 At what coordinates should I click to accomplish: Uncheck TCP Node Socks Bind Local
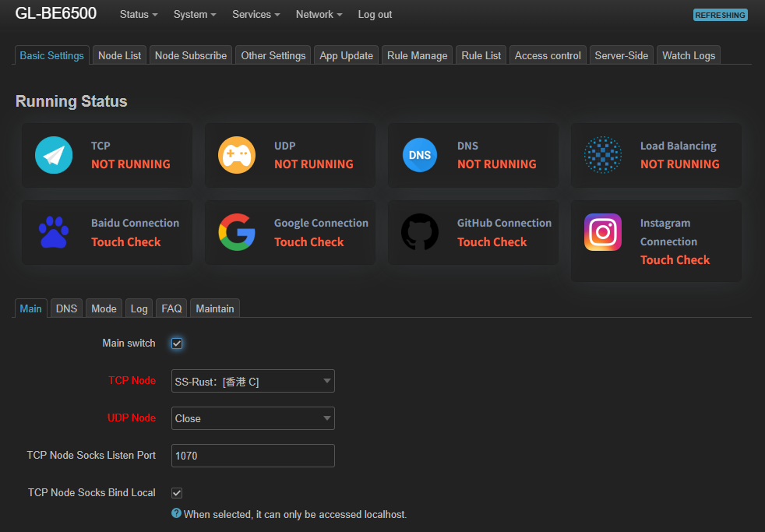pos(177,493)
